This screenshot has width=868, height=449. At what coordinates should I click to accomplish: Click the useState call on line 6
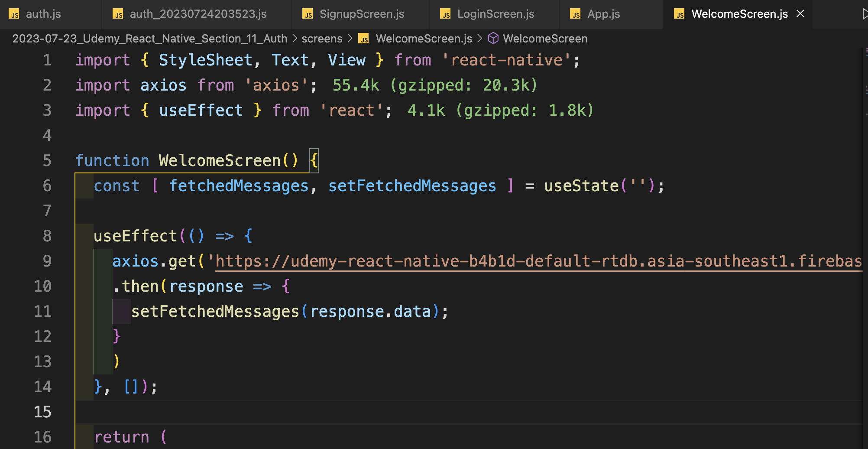point(581,186)
